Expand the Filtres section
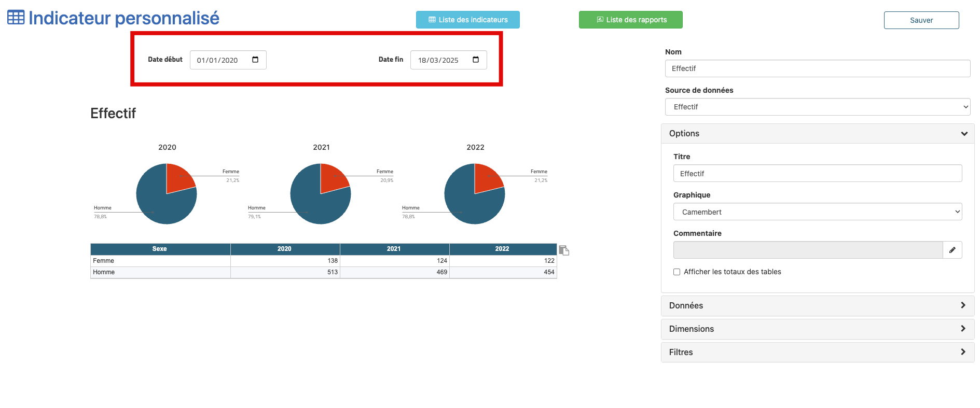The image size is (980, 408). click(818, 352)
